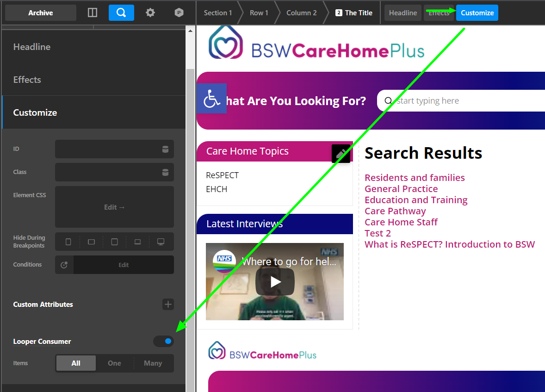Go to Column 2 breadcrumb
This screenshot has height=392, width=545.
point(301,13)
